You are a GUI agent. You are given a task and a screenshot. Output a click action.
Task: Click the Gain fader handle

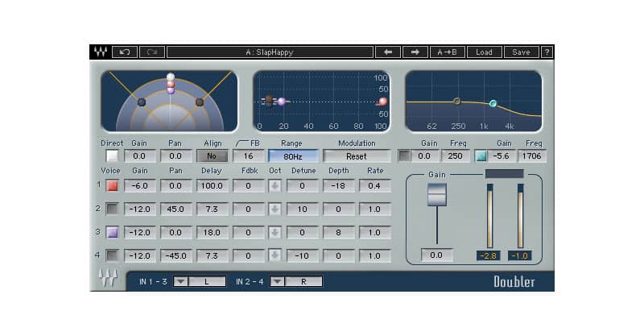[x=436, y=194]
